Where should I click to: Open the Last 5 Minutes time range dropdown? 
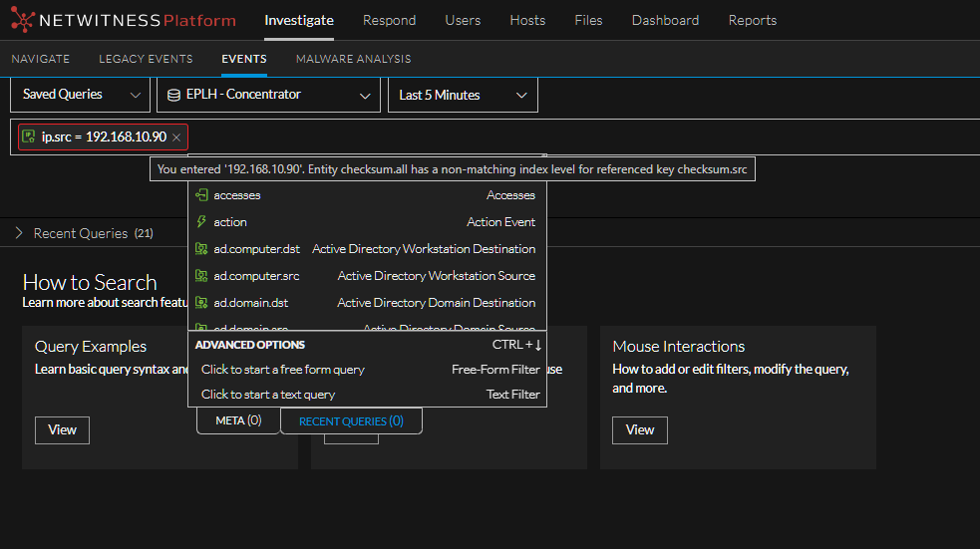tap(463, 96)
